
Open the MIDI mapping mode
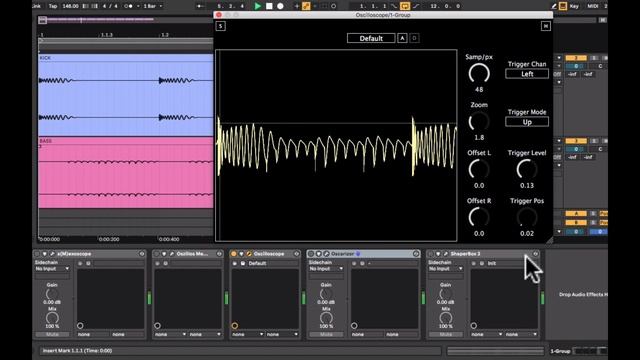click(593, 6)
